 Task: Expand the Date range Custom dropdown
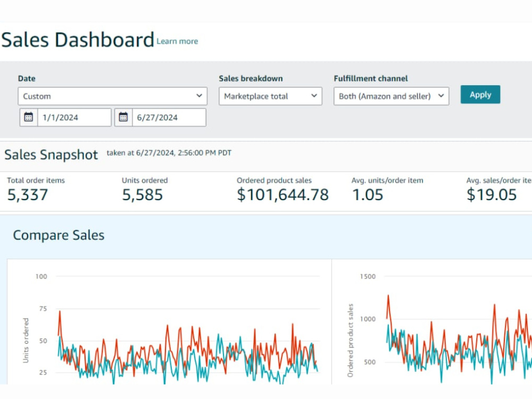pos(112,96)
